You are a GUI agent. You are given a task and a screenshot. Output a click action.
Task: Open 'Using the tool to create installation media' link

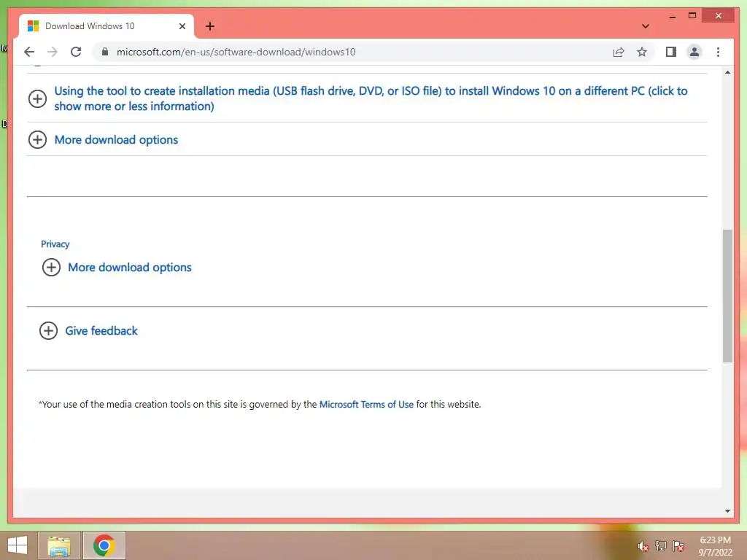coord(371,98)
